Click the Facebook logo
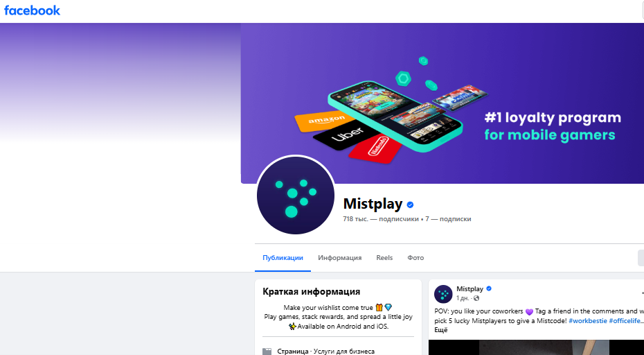 click(x=32, y=10)
